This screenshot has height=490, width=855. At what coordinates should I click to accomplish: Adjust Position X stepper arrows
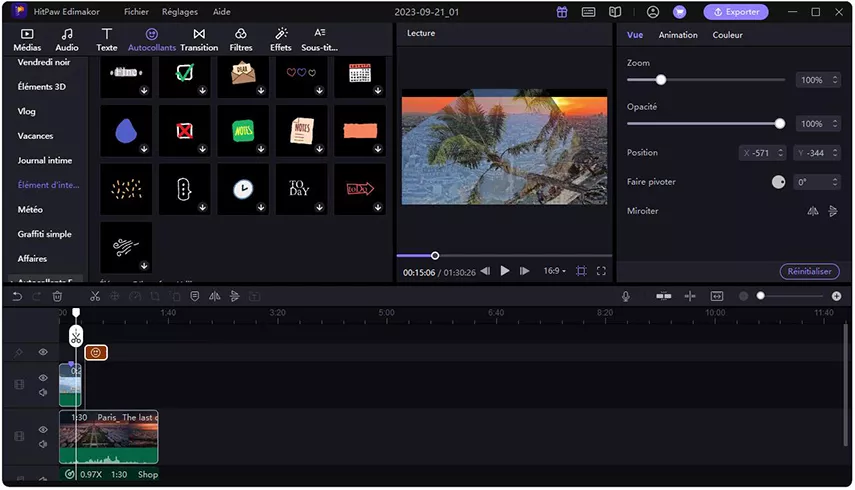(x=780, y=153)
